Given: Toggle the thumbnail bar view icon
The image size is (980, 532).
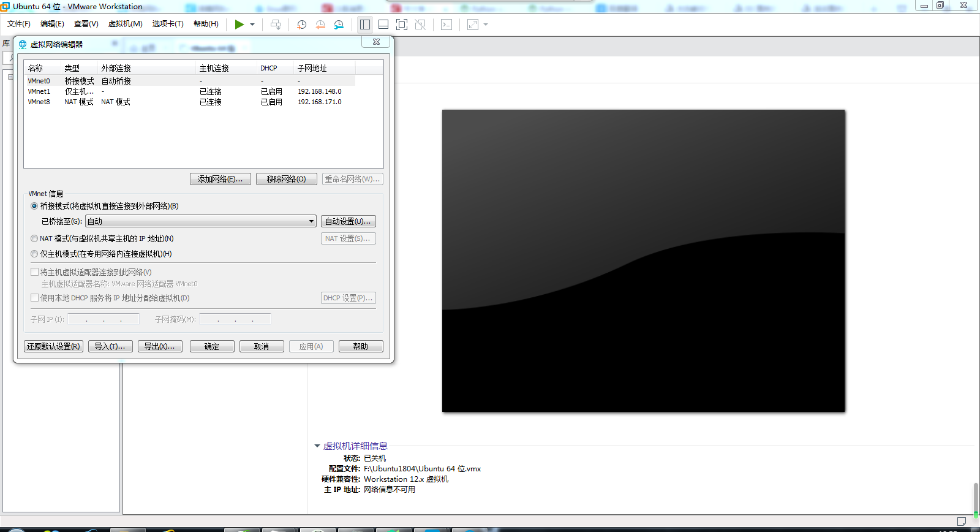Looking at the screenshot, I should pos(383,25).
